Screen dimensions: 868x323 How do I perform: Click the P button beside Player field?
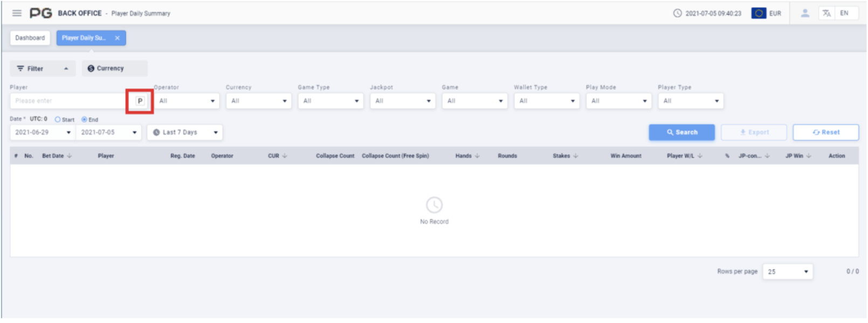(140, 101)
